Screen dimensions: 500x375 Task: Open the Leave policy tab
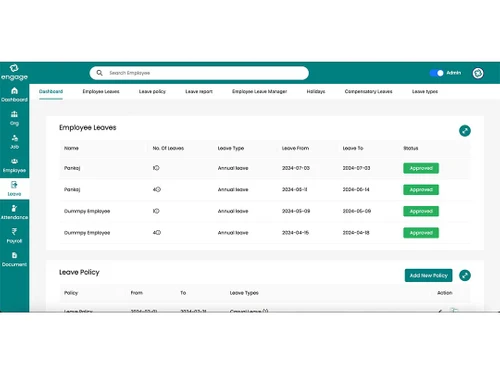[152, 91]
